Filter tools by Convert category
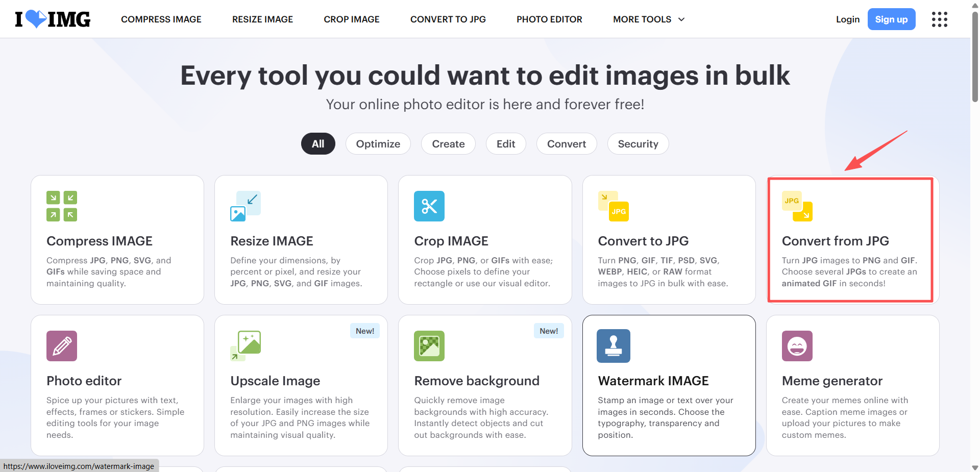 (x=566, y=144)
